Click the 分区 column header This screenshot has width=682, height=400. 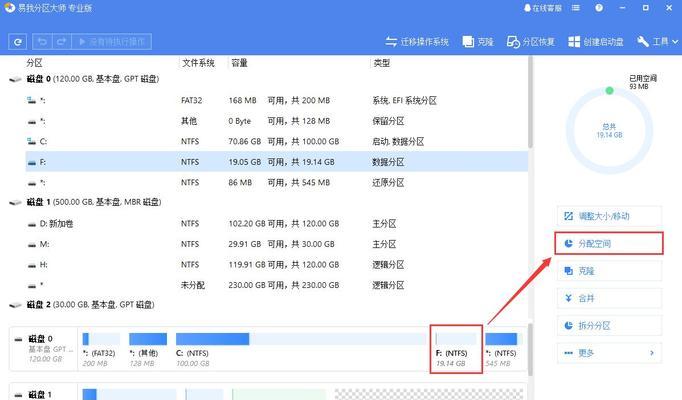34,63
